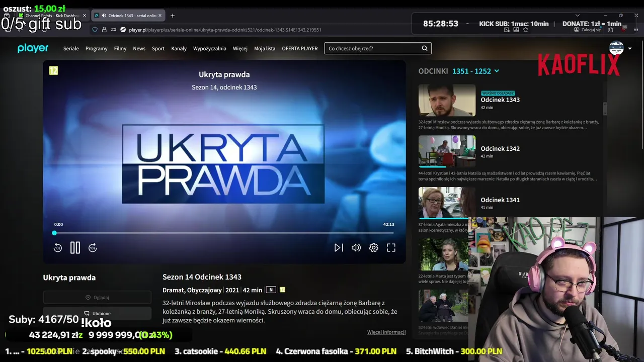The image size is (644, 362).
Task: Enter fullscreen mode
Action: coord(391,247)
